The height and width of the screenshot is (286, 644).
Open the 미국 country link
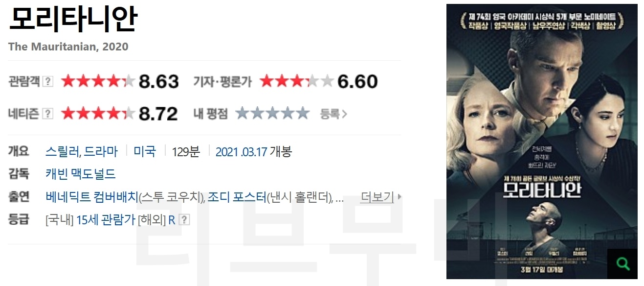point(145,151)
